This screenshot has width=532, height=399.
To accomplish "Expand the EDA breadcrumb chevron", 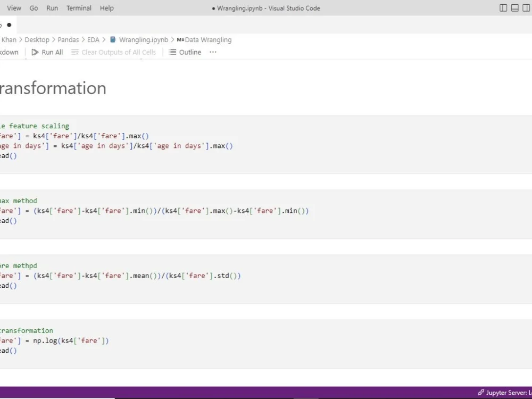I will click(103, 39).
